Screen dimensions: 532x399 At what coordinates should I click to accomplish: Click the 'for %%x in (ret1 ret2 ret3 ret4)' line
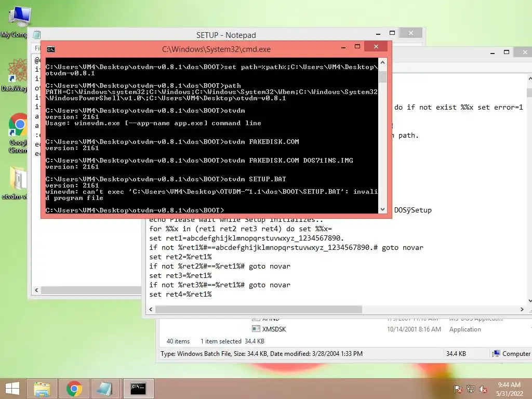241,229
